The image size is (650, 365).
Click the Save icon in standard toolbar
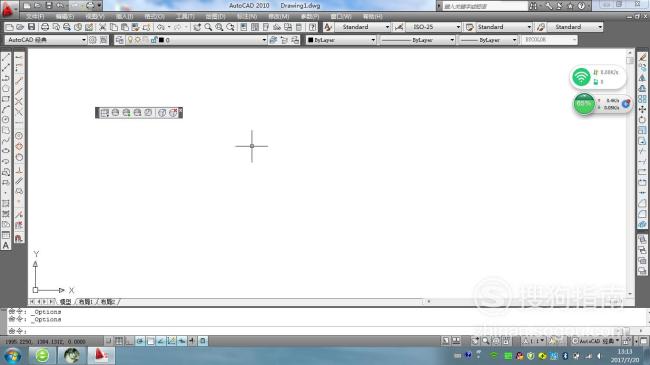pos(32,27)
